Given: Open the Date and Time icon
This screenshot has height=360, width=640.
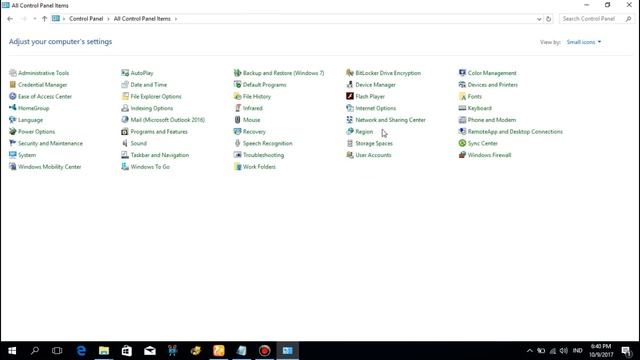Looking at the screenshot, I should click(x=125, y=85).
